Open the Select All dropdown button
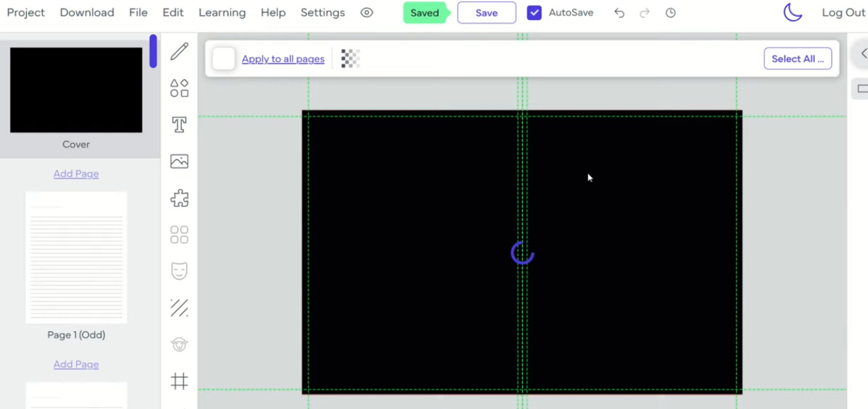The image size is (868, 409). 798,59
